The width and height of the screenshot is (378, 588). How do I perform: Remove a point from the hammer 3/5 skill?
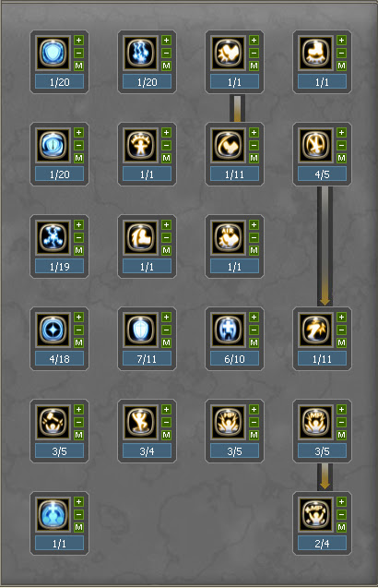click(x=78, y=422)
